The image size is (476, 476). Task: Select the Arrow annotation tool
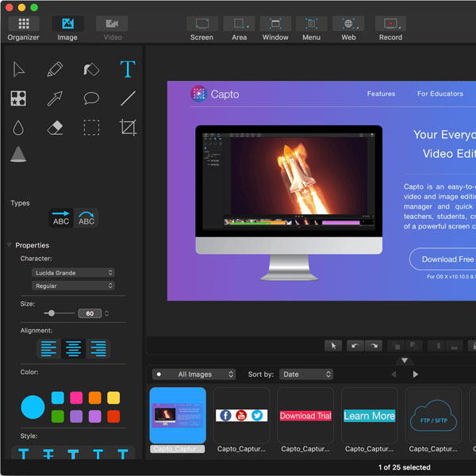pos(55,98)
